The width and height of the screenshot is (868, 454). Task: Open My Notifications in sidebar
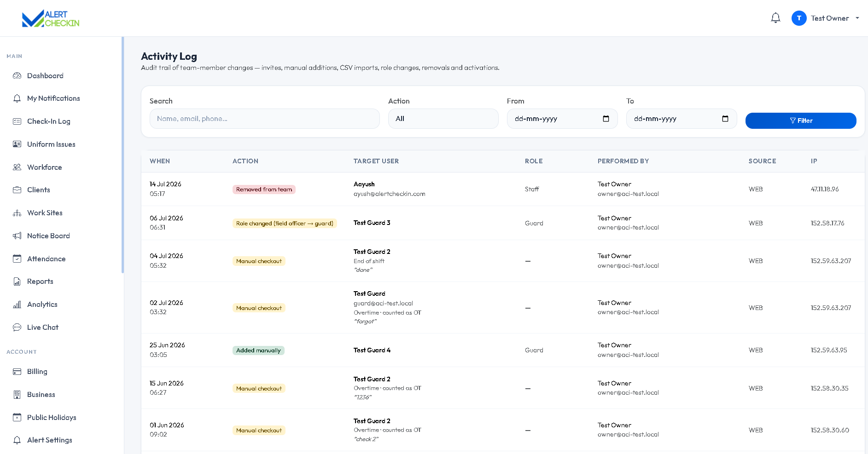(53, 98)
